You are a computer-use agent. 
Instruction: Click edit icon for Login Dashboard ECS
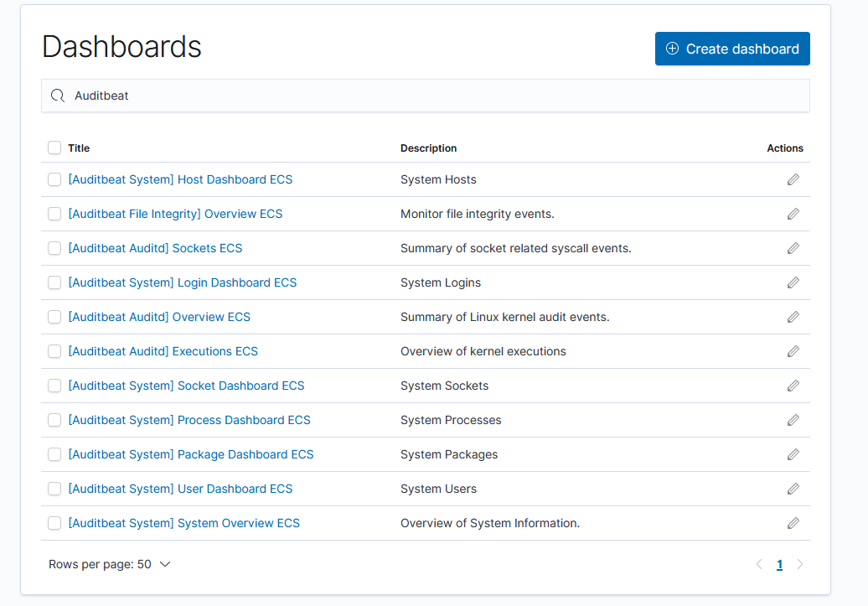coord(793,282)
